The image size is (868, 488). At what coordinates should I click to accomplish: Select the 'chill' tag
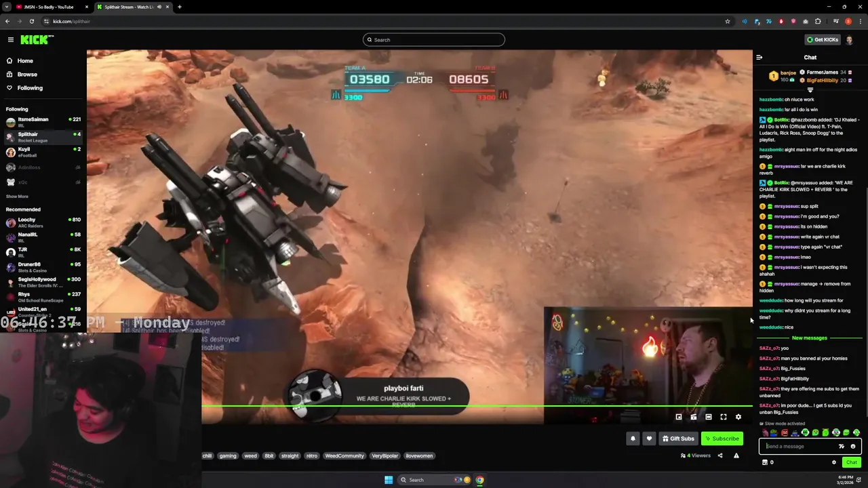tap(208, 456)
